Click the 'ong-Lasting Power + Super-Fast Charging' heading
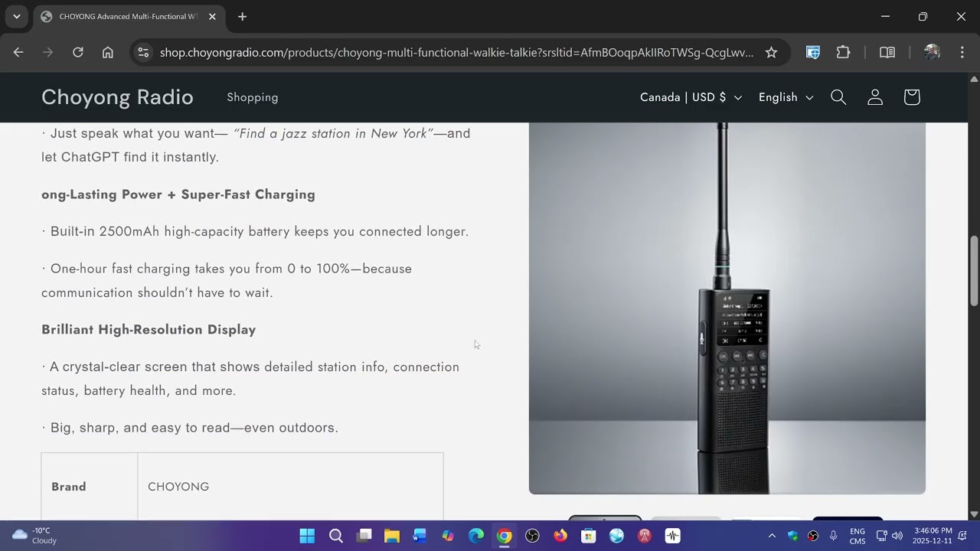The width and height of the screenshot is (980, 551). 178,194
